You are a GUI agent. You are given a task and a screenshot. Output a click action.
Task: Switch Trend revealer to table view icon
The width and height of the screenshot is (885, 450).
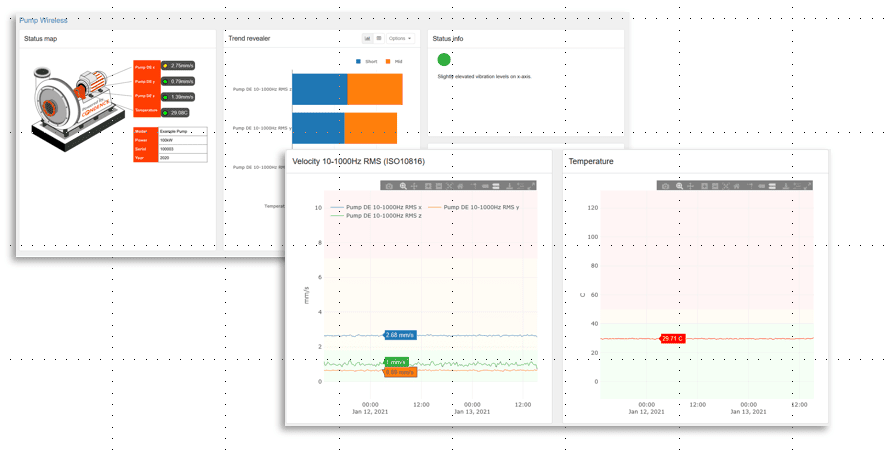[x=378, y=38]
